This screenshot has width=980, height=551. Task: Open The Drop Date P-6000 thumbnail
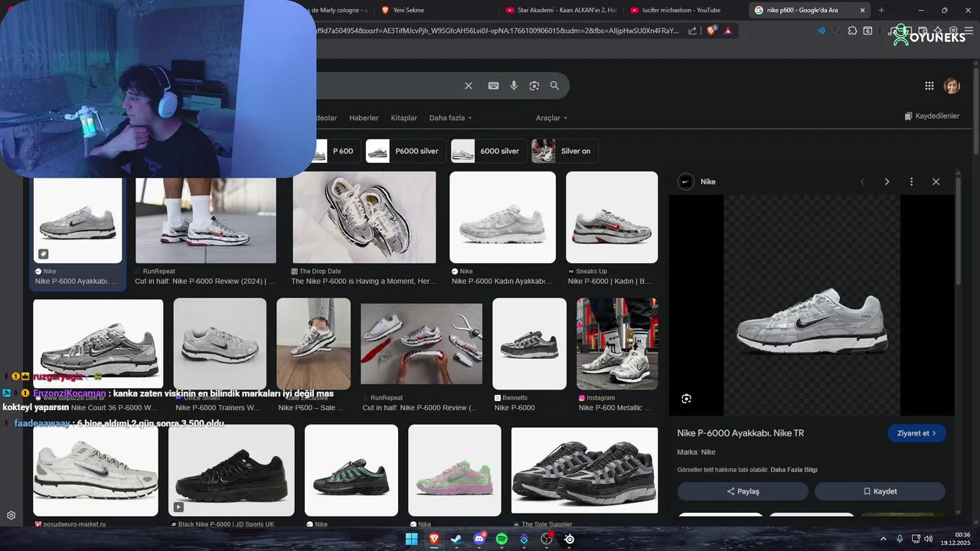pyautogui.click(x=364, y=217)
